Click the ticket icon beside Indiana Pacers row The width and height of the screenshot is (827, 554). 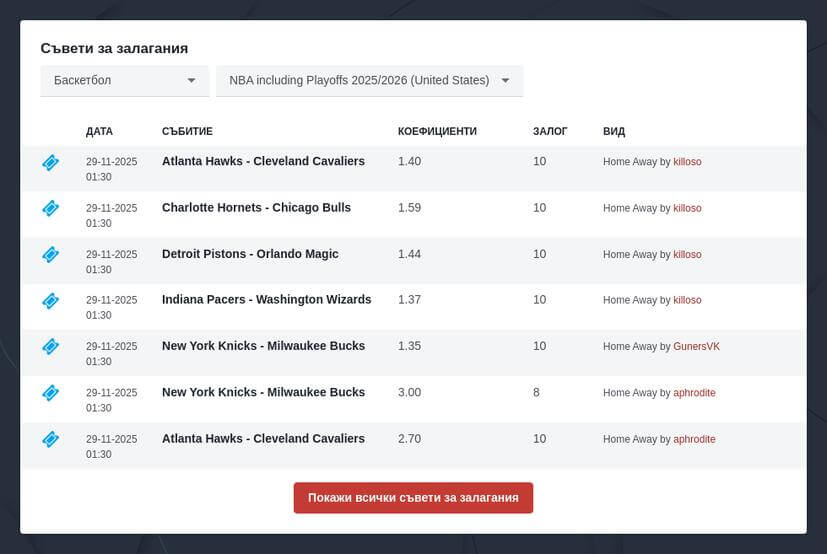(50, 300)
